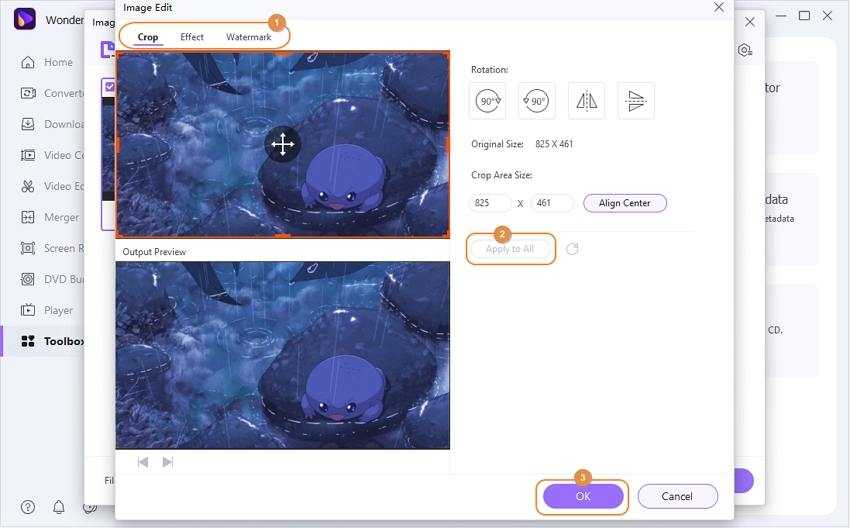
Task: Flip the image vertically
Action: pyautogui.click(x=636, y=101)
